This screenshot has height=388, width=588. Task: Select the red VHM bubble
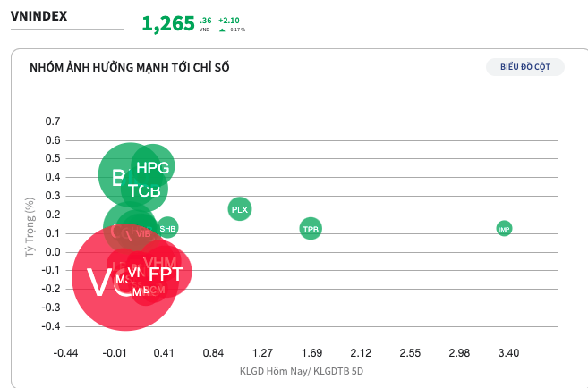click(x=161, y=260)
